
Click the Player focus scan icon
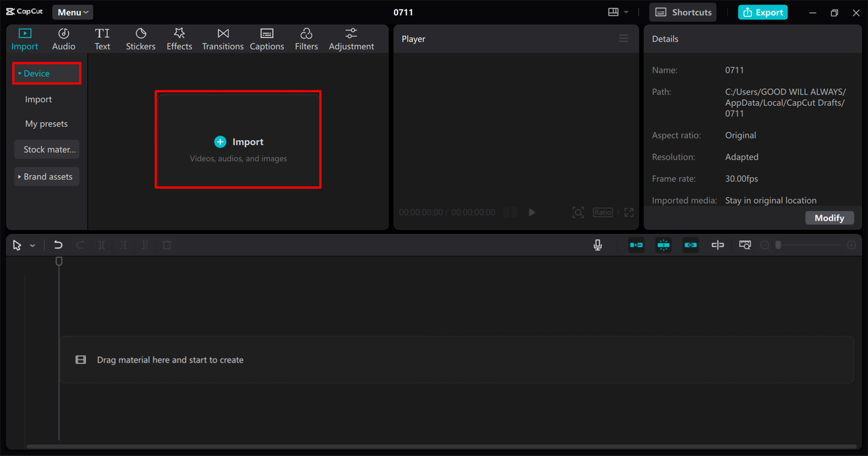pos(578,212)
